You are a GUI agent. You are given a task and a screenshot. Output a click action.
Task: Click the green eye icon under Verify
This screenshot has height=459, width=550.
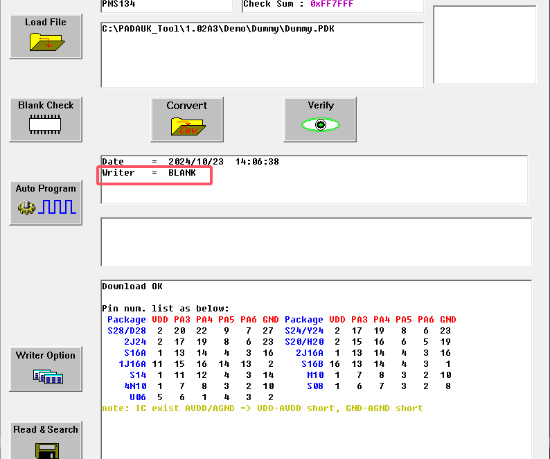(320, 124)
